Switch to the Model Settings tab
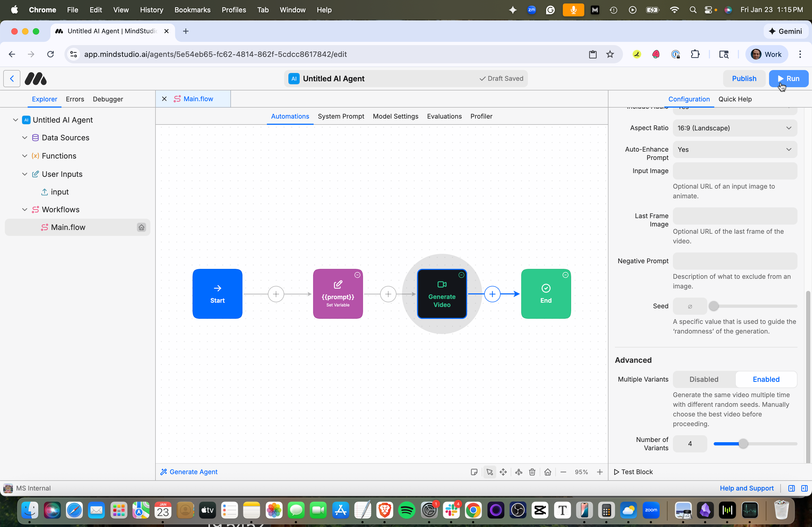Image resolution: width=812 pixels, height=527 pixels. [395, 116]
